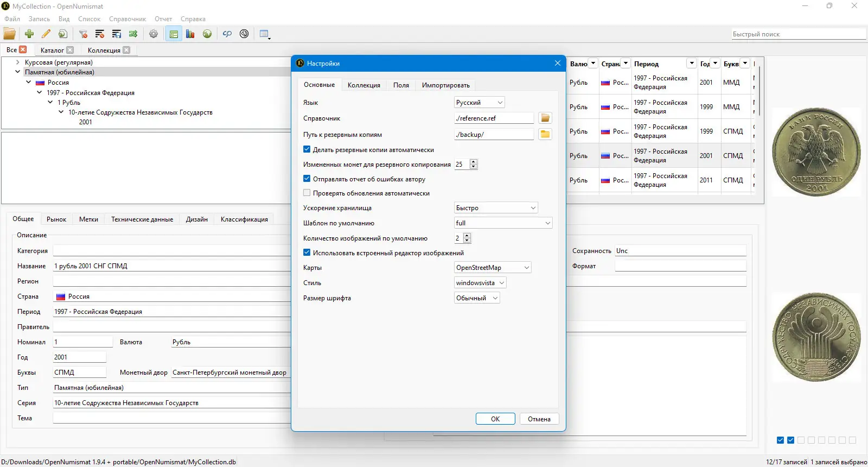868x467 pixels.
Task: Collapse the 'Россия' tree node
Action: pos(29,82)
